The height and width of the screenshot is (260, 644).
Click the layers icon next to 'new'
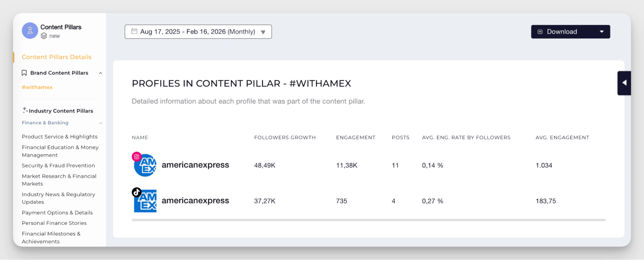click(x=44, y=36)
